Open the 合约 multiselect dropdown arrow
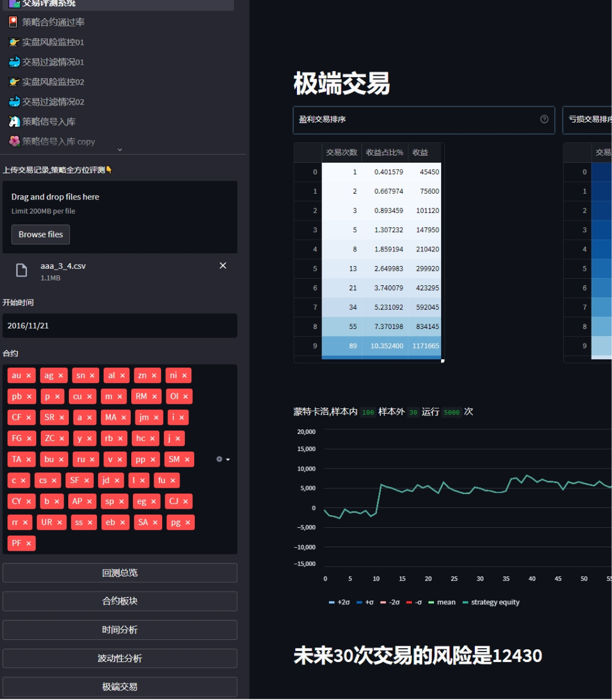Viewport: 612px width, 700px height. 228,460
